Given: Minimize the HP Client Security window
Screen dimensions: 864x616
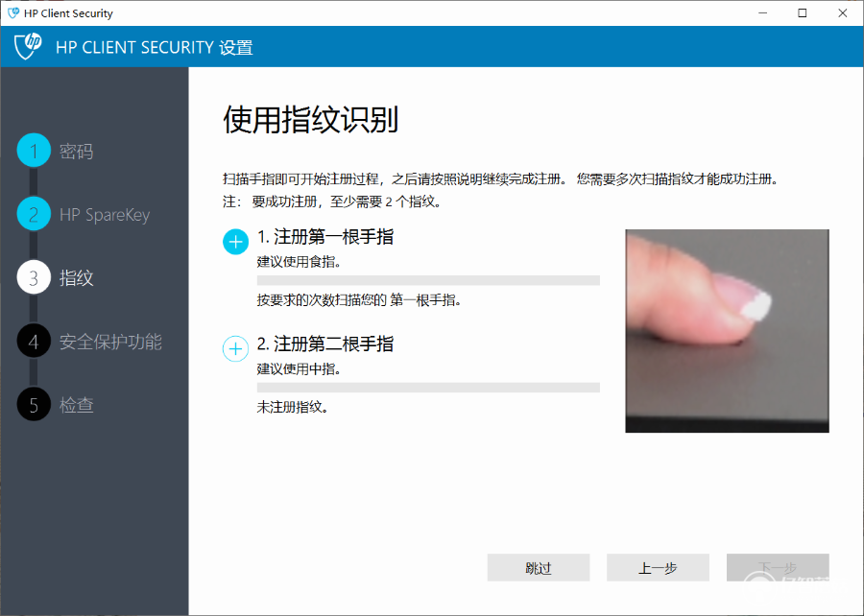Looking at the screenshot, I should [762, 13].
